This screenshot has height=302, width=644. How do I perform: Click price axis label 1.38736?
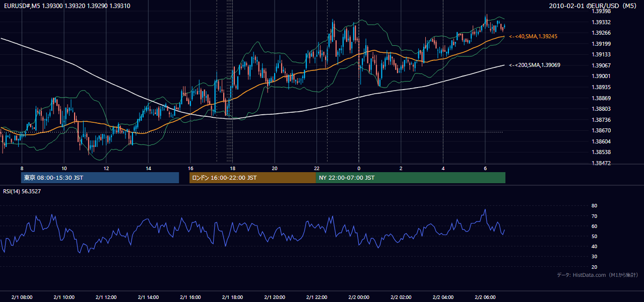click(x=601, y=120)
